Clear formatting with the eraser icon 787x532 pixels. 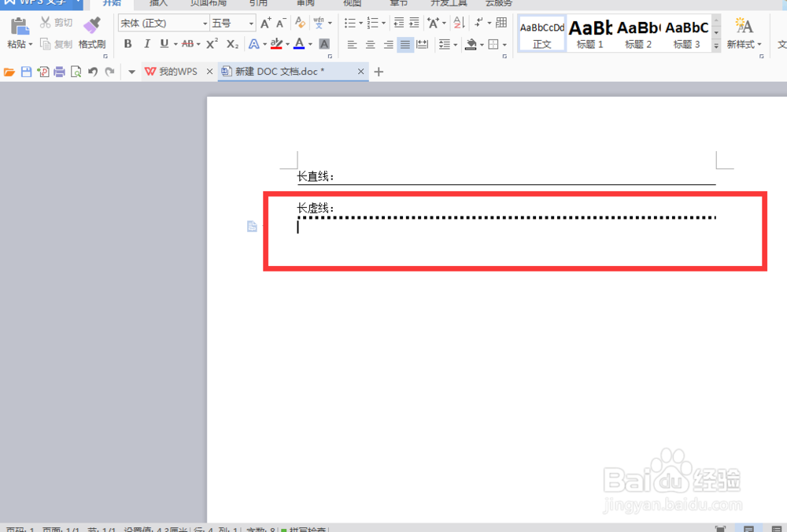click(x=300, y=23)
